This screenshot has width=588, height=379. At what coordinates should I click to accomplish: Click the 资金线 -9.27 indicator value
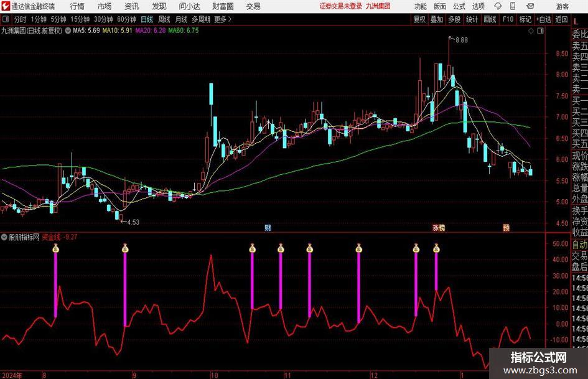tap(60, 237)
